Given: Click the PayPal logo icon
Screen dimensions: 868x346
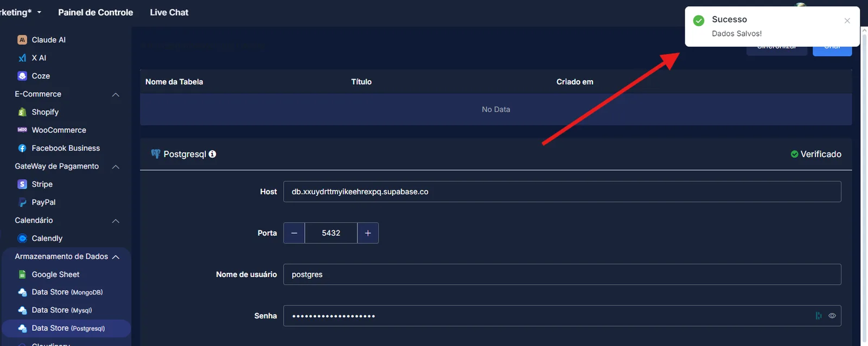Looking at the screenshot, I should pos(22,202).
